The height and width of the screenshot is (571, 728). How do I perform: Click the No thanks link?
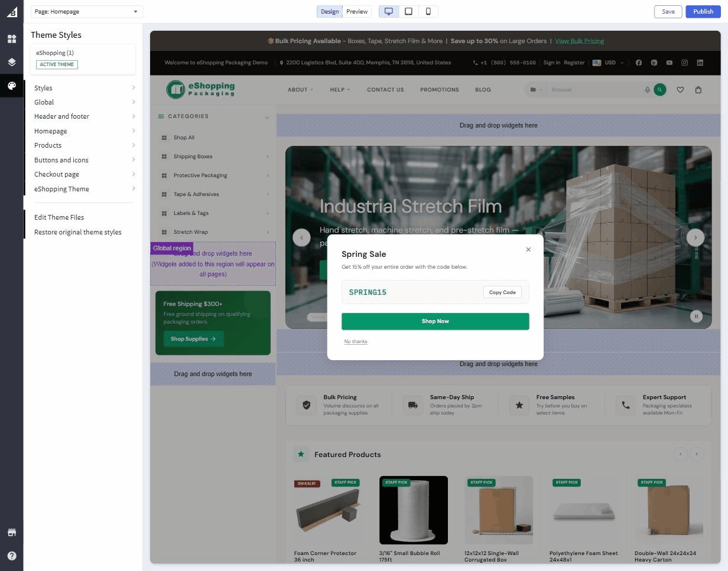pyautogui.click(x=356, y=341)
